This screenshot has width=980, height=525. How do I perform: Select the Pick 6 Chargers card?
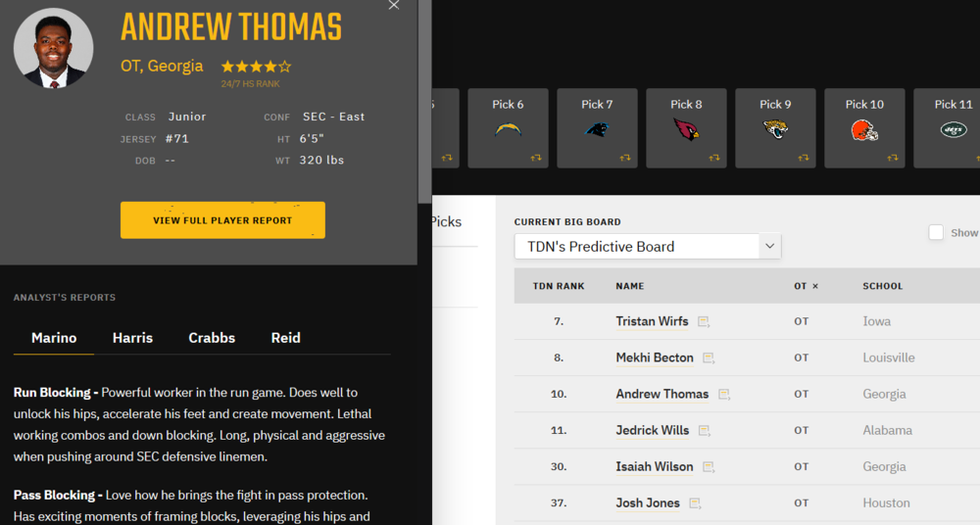point(508,128)
